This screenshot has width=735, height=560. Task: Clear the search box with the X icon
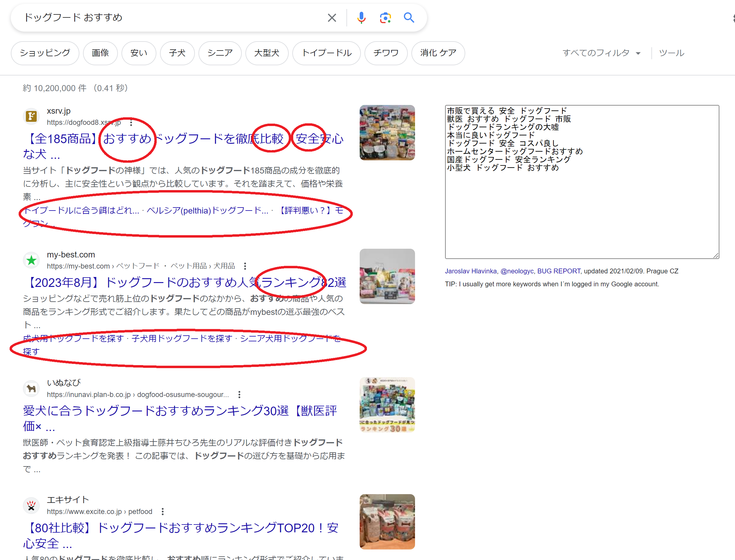[332, 18]
